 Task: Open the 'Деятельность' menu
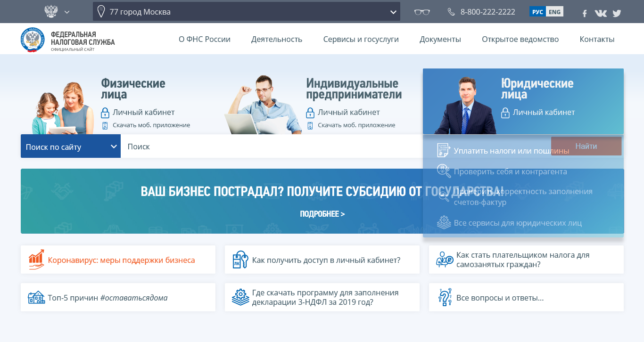coord(277,39)
